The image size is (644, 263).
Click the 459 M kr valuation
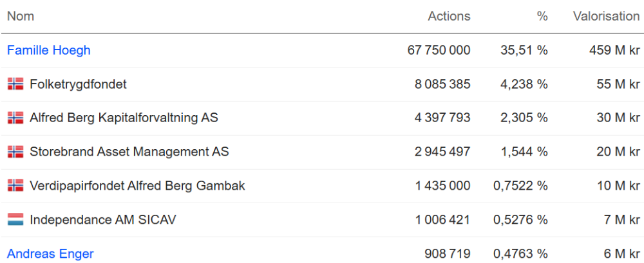pyautogui.click(x=614, y=50)
